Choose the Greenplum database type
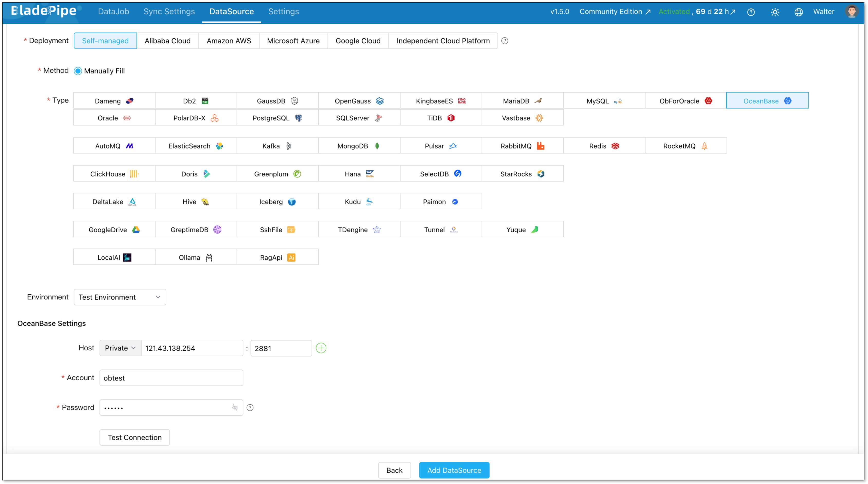Screen dimensions: 868x484 [277, 174]
